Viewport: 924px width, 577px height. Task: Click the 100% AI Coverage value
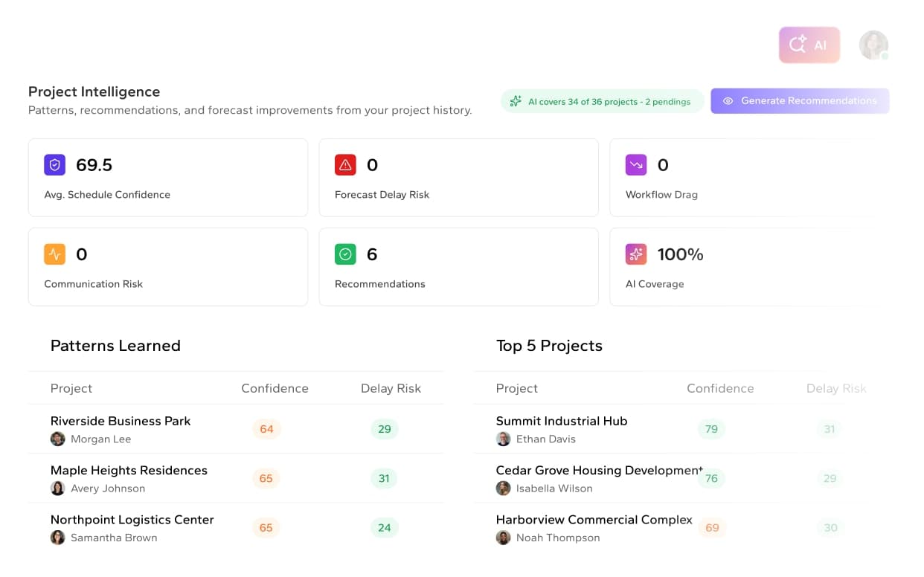[680, 254]
